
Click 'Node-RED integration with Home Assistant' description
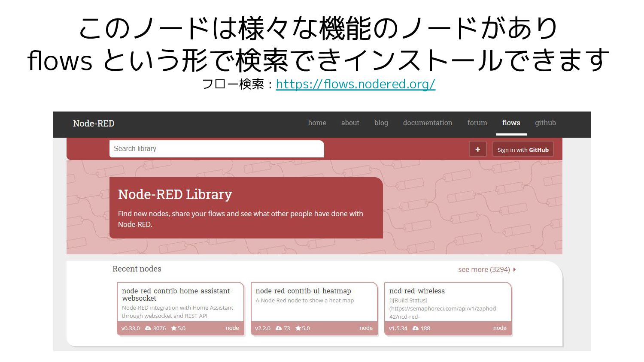pyautogui.click(x=177, y=312)
